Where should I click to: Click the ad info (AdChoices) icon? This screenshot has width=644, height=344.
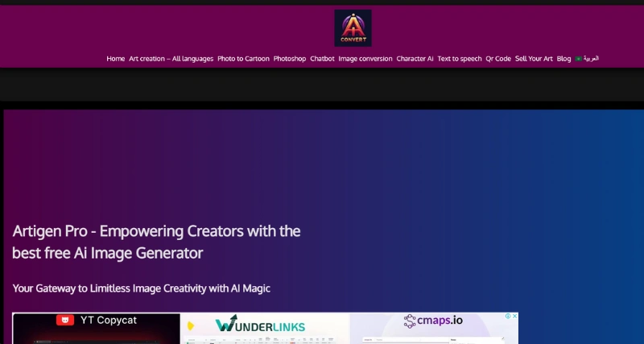tap(508, 316)
